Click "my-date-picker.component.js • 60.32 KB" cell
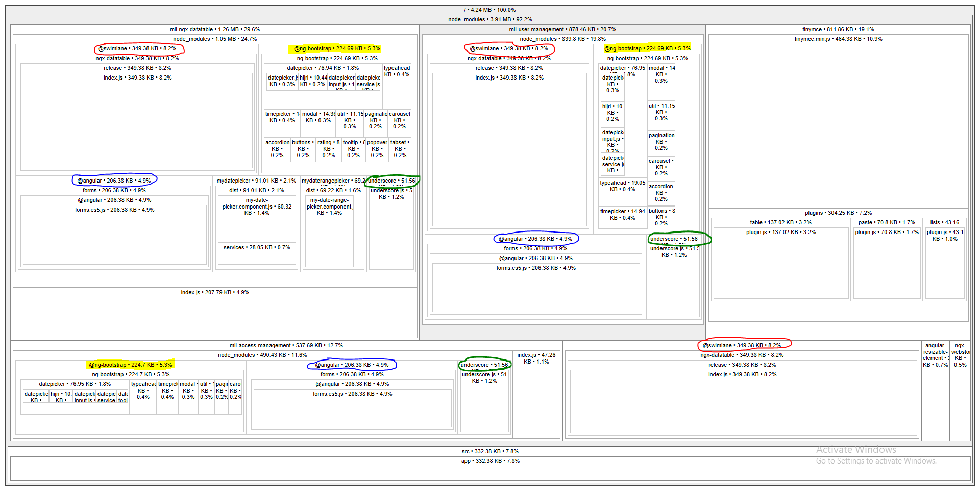 point(257,207)
